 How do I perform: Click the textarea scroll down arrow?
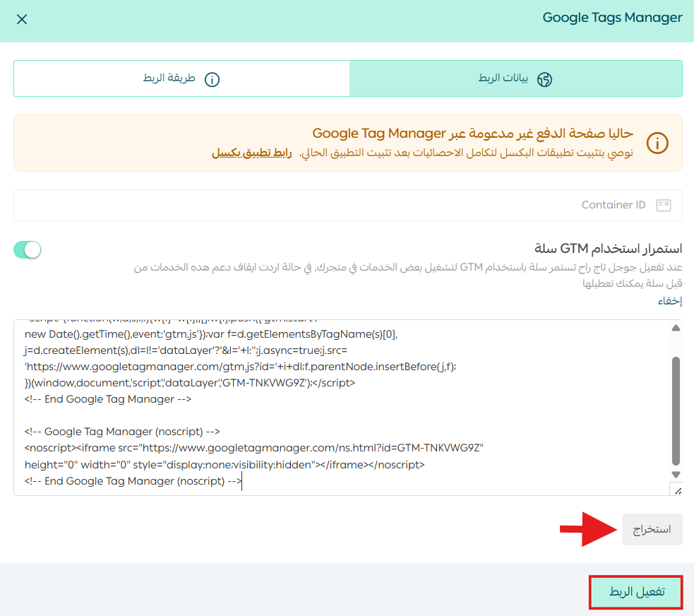pos(676,474)
